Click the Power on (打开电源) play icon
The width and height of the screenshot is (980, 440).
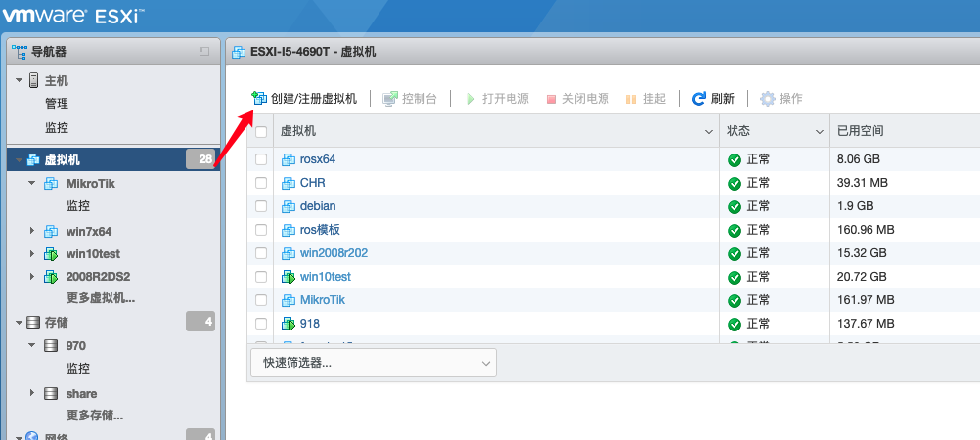pyautogui.click(x=470, y=99)
